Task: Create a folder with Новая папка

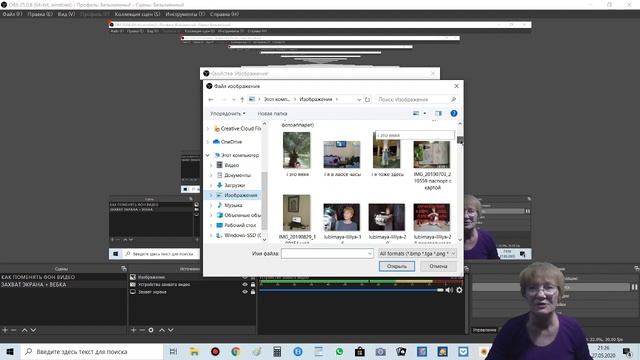Action: (272, 113)
